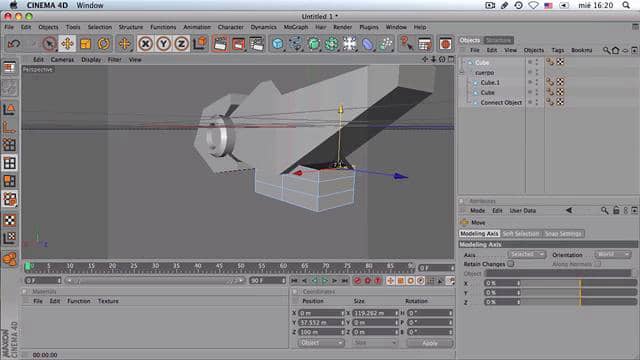Click the Record Active Objects red button
The height and width of the screenshot is (360, 640).
click(x=358, y=280)
